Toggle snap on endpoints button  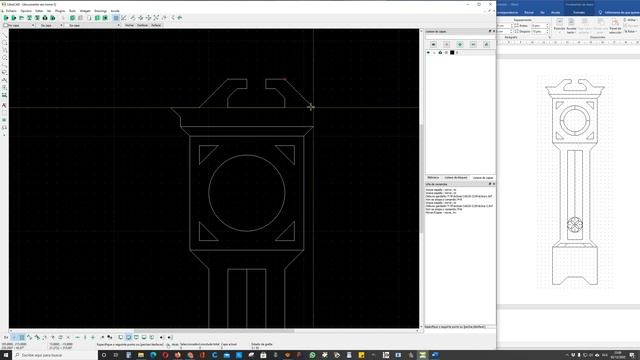(x=29, y=338)
